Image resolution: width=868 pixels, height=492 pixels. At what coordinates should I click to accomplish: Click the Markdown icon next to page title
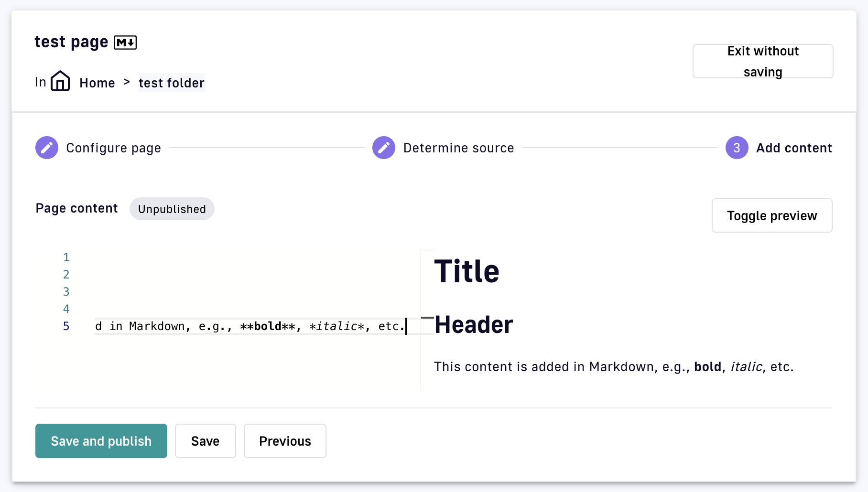pos(125,43)
